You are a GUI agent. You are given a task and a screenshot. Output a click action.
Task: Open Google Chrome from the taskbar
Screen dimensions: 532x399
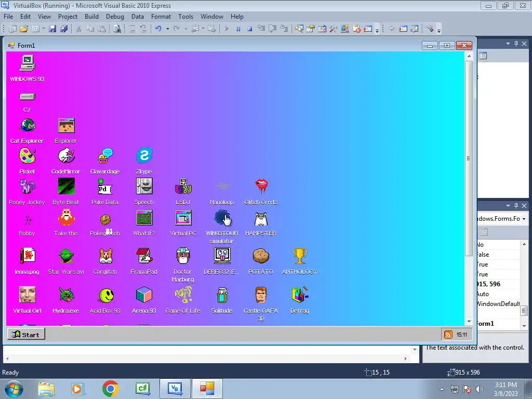(x=110, y=389)
